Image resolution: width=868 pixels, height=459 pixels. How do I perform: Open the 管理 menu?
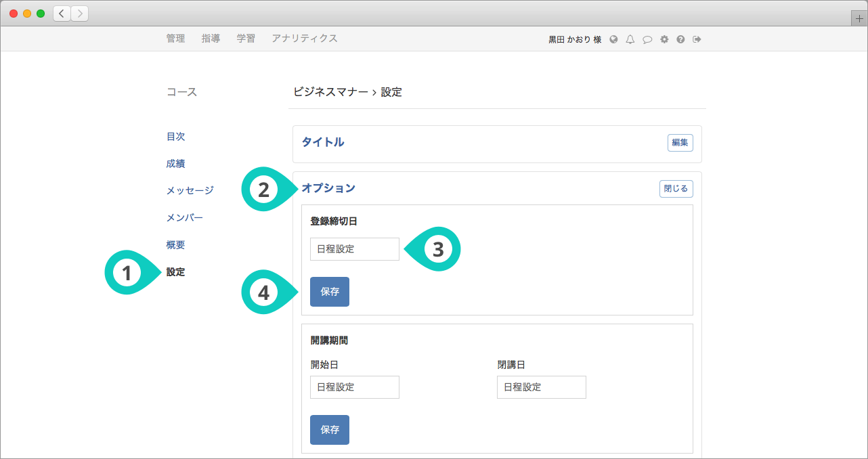pyautogui.click(x=175, y=39)
